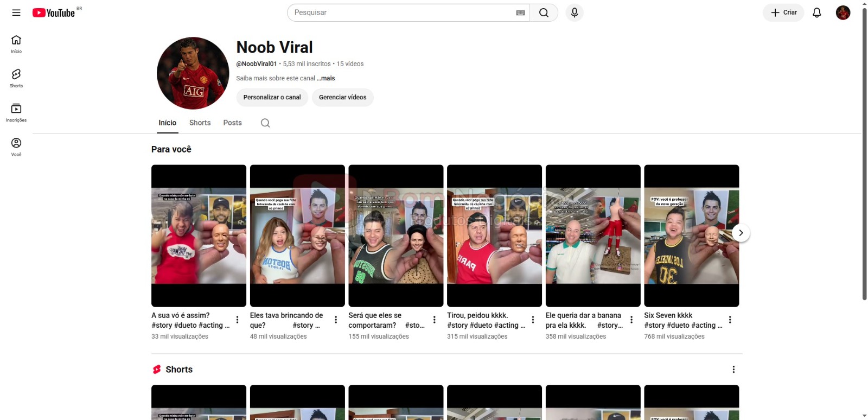Select the Início channel tab
The width and height of the screenshot is (868, 420).
coord(168,123)
